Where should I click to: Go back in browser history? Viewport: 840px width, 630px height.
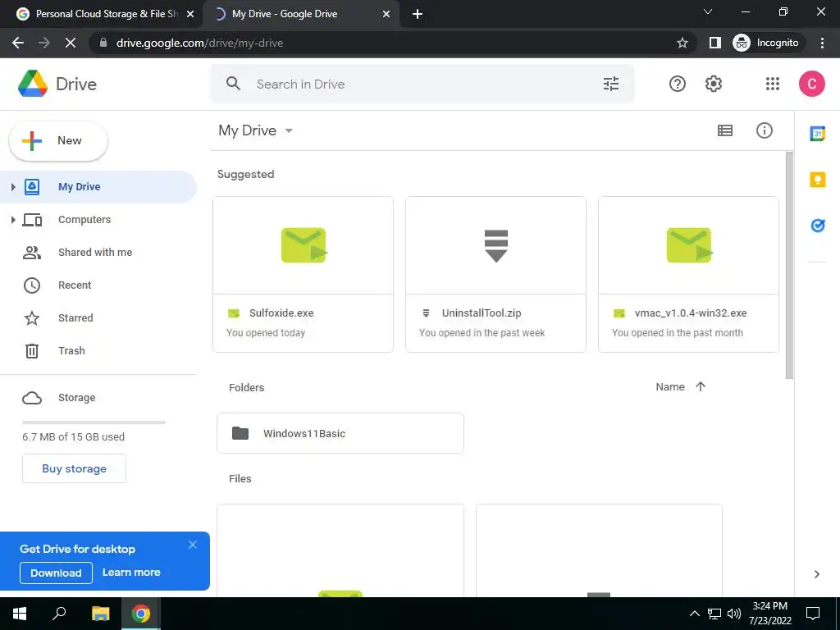[x=18, y=43]
